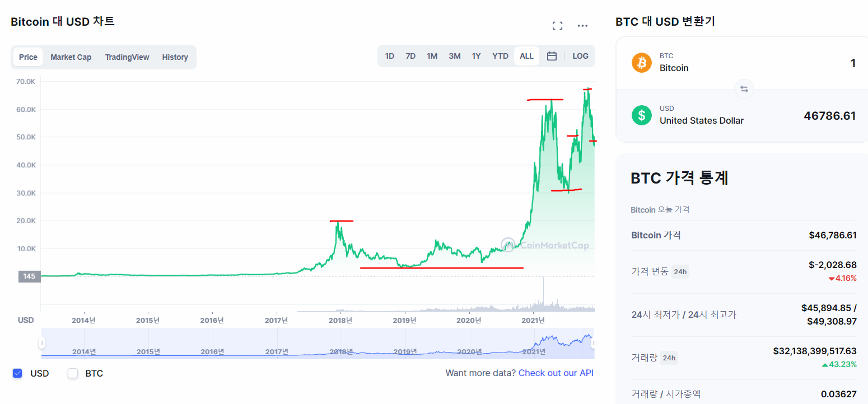This screenshot has height=404, width=868.
Task: Click the orange Bitcoin logo icon
Action: pos(642,63)
